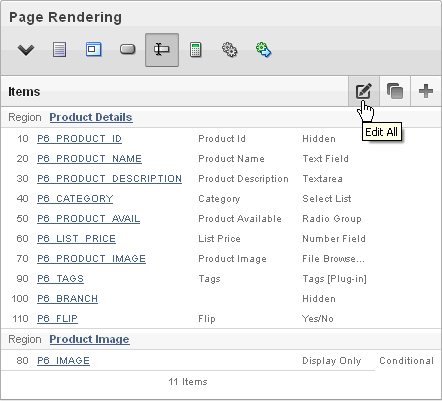Click the Edit All pencil icon
The height and width of the screenshot is (401, 442).
click(x=363, y=91)
